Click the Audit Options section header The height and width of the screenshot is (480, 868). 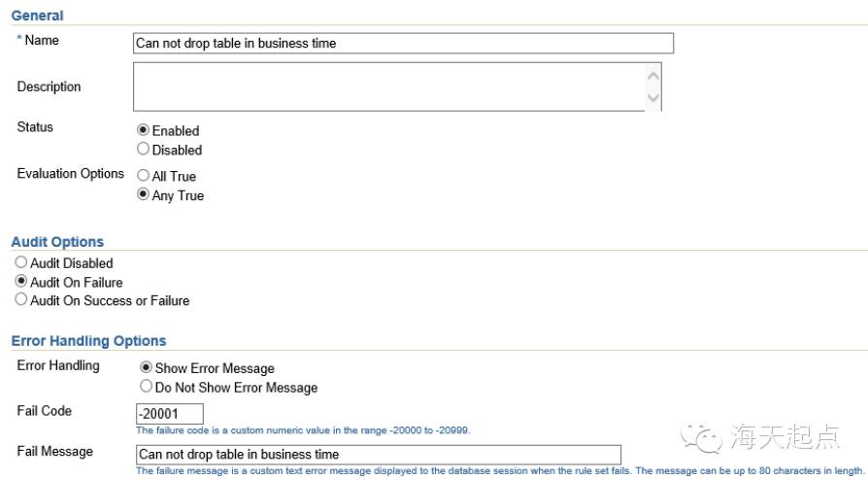(57, 242)
